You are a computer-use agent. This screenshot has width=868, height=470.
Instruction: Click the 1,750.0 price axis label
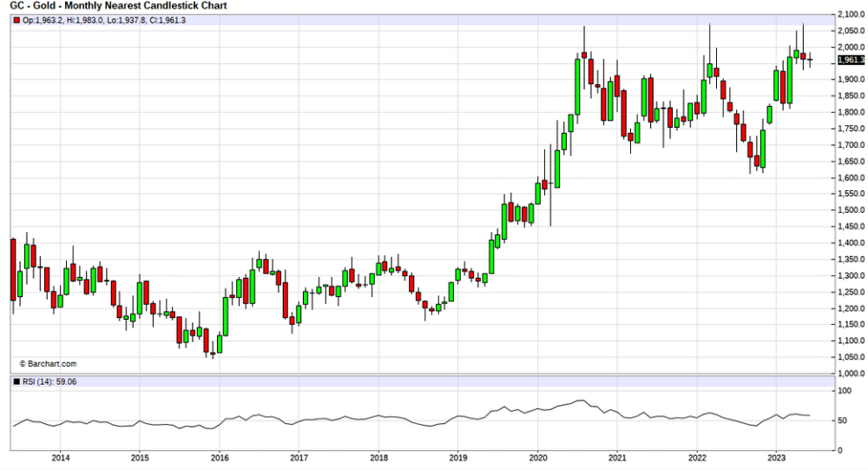(851, 129)
